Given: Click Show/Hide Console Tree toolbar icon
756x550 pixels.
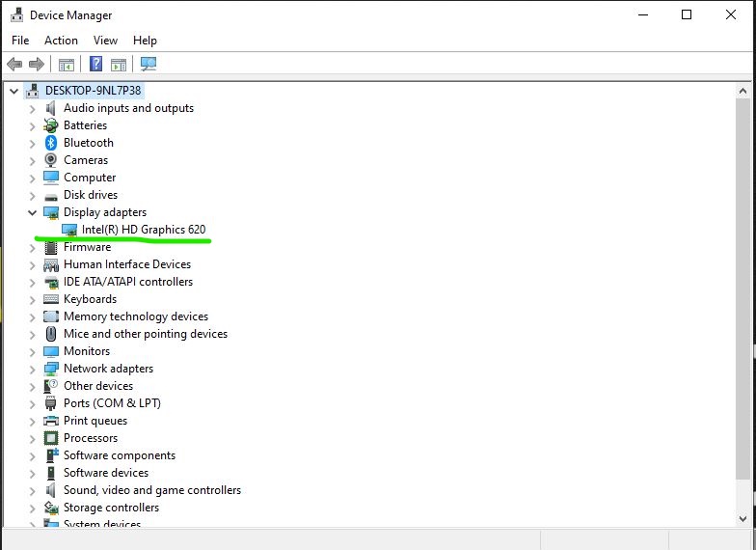Looking at the screenshot, I should (67, 64).
